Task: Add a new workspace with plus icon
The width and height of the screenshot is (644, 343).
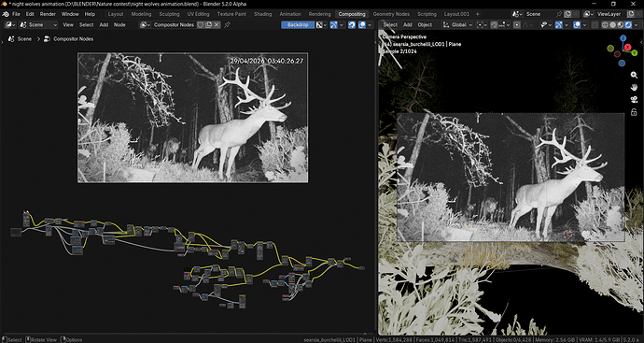Action: point(477,14)
